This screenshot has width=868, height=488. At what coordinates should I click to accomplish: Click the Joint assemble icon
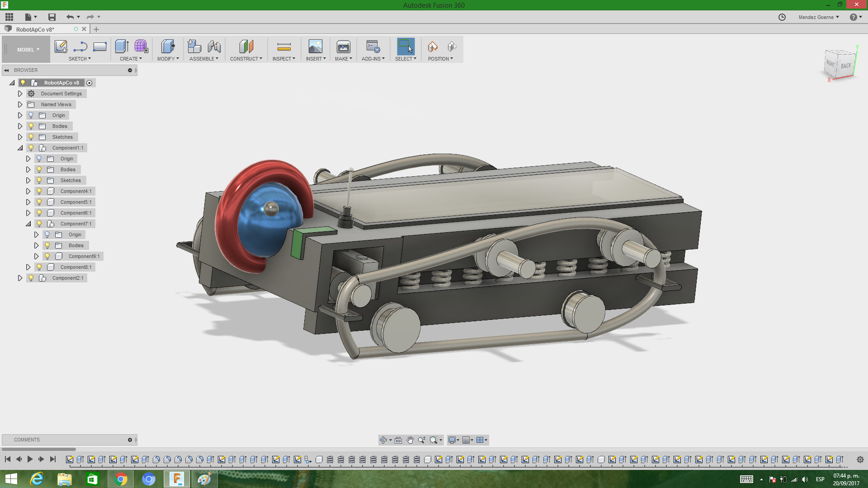coord(214,47)
